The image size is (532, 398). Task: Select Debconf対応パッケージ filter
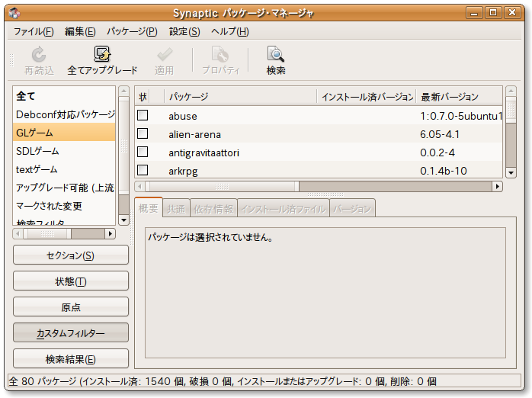(x=64, y=114)
